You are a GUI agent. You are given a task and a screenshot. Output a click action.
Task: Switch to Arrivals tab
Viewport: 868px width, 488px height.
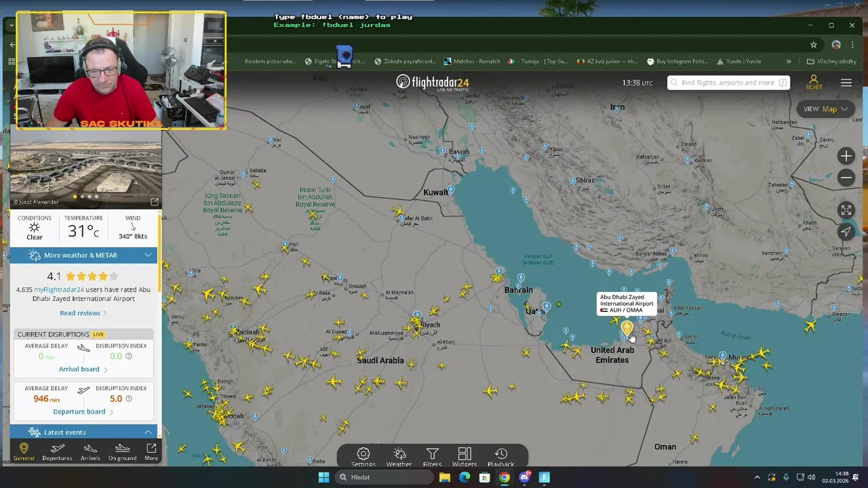(x=90, y=452)
